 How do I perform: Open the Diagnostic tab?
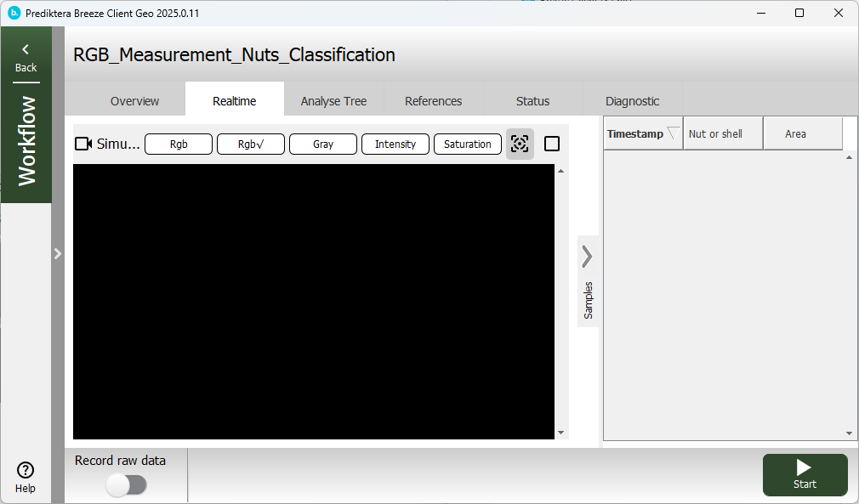coord(632,101)
